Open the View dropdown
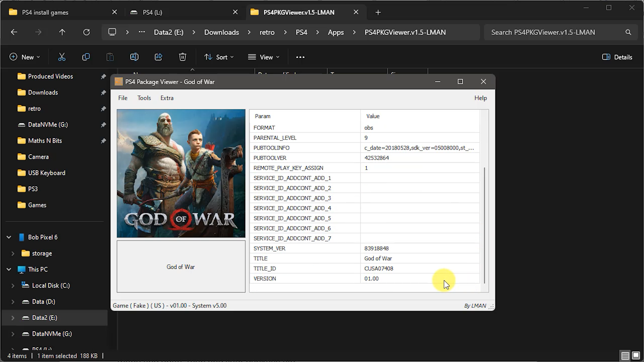Screen dimensions: 644x362 tap(264, 57)
